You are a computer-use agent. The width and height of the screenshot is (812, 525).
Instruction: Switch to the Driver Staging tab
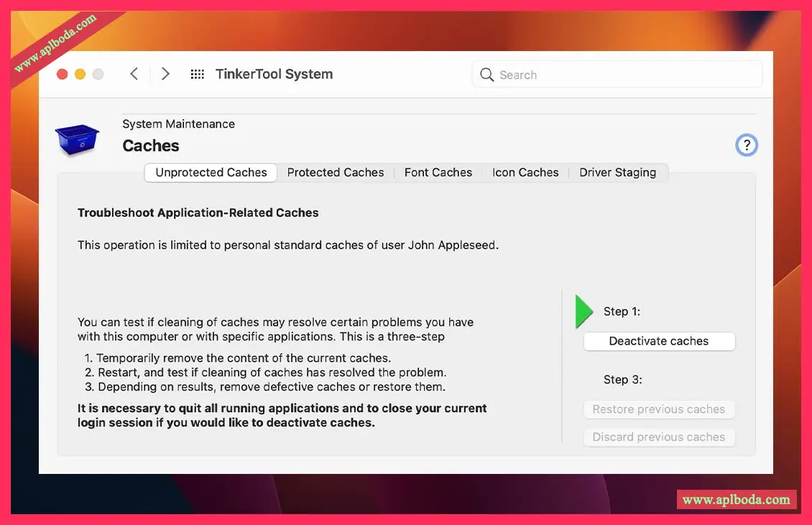[617, 173]
